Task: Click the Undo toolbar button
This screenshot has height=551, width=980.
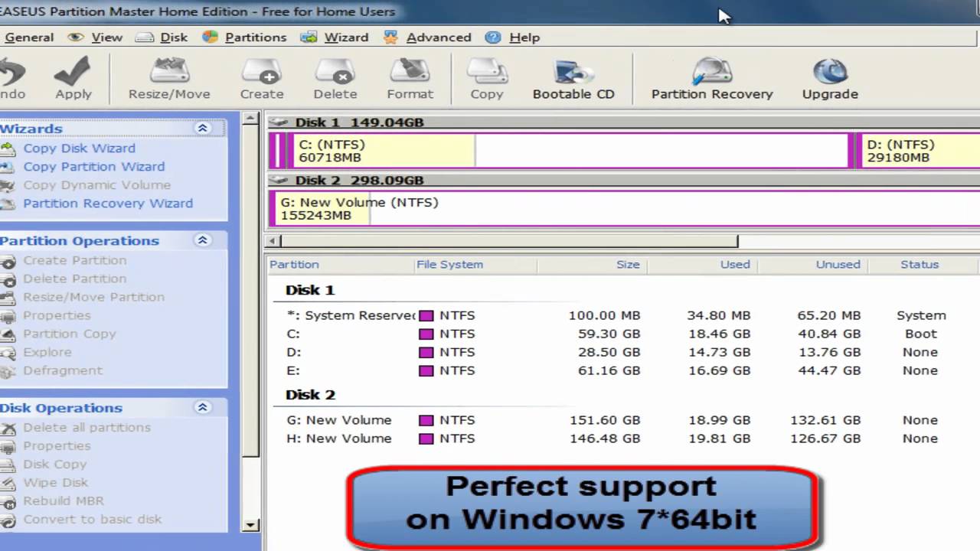Action: coord(11,79)
